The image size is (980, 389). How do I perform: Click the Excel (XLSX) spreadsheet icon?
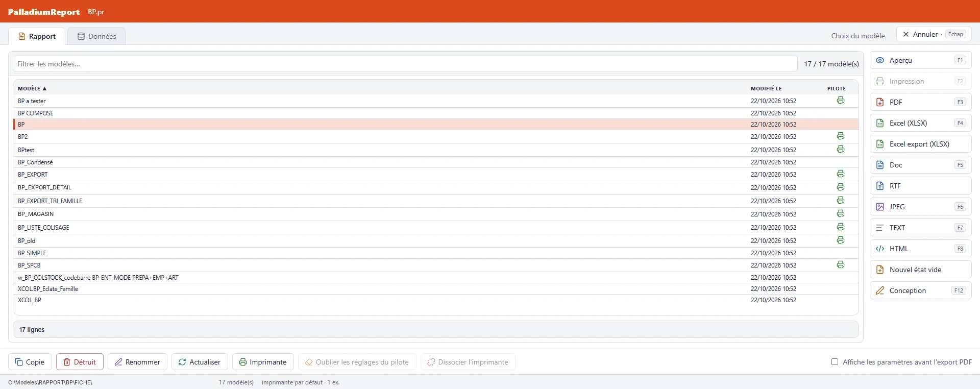pos(880,123)
